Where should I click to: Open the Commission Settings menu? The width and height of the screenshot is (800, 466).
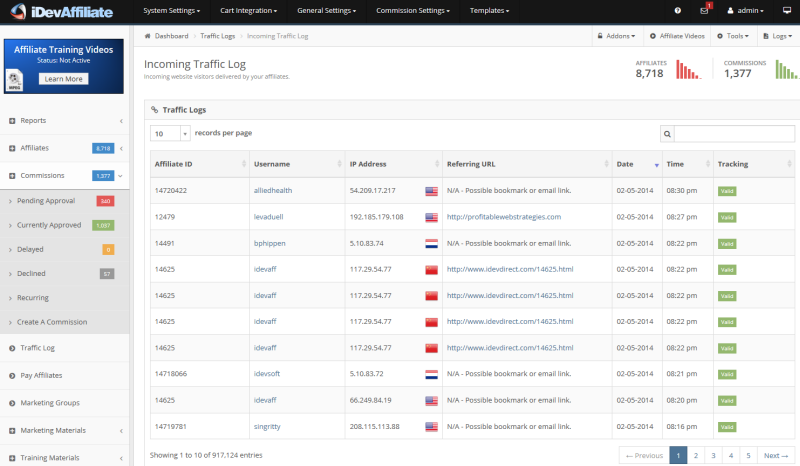coord(413,11)
